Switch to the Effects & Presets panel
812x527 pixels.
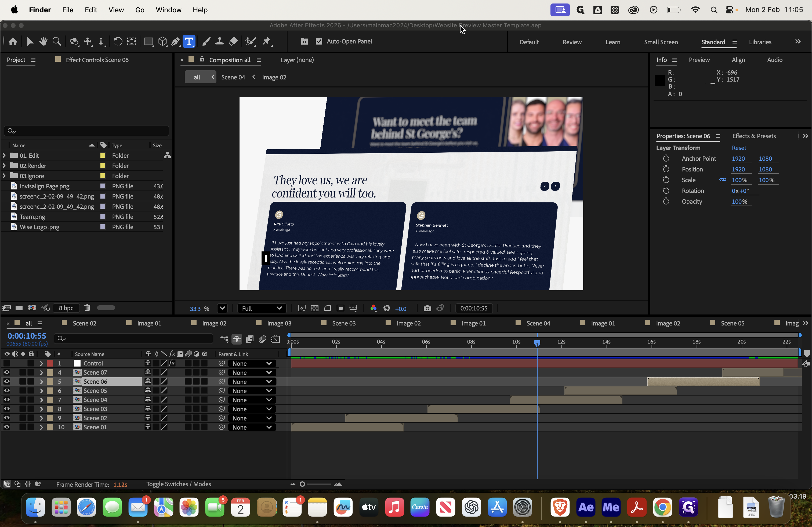click(754, 136)
